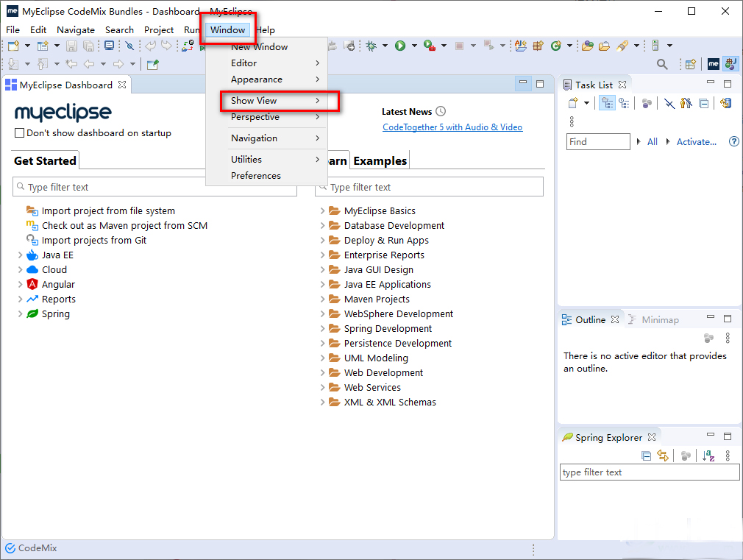Click the New Task icon in Task List
The height and width of the screenshot is (560, 743).
[573, 103]
